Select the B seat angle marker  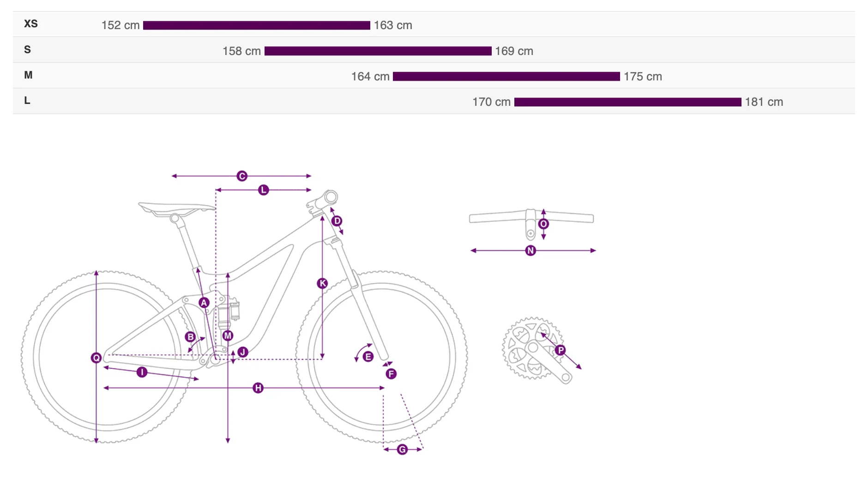coord(190,337)
